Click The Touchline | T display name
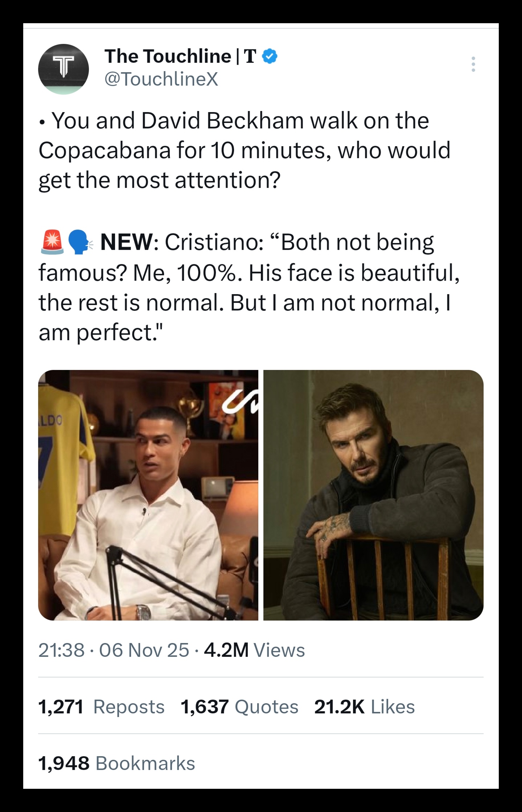522x812 pixels. tap(180, 56)
